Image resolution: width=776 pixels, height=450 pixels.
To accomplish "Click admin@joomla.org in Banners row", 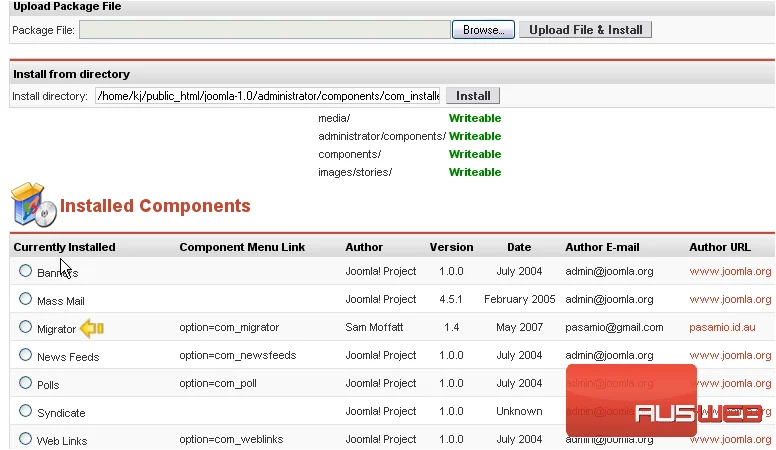I will [609, 271].
